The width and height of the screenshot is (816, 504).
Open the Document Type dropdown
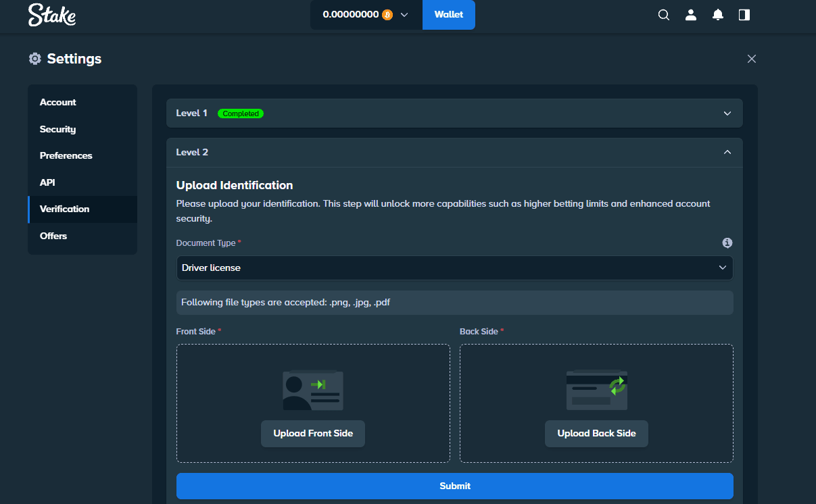click(x=454, y=268)
